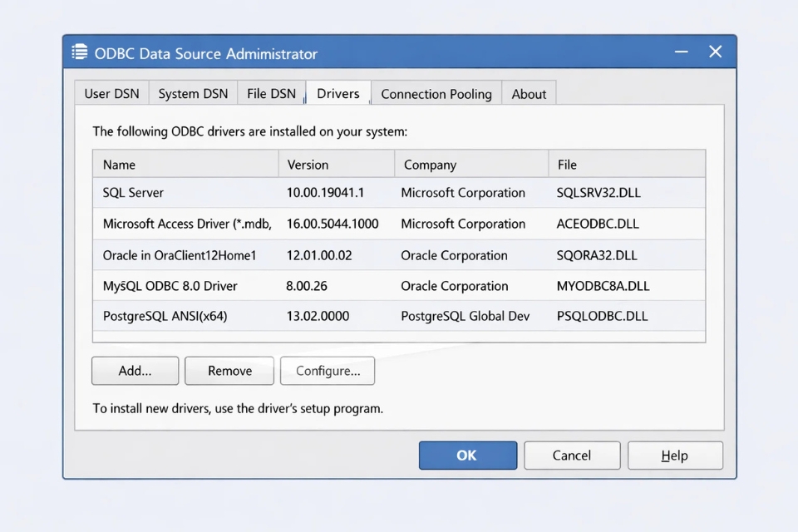Click the Add button
The image size is (798, 532).
point(135,371)
